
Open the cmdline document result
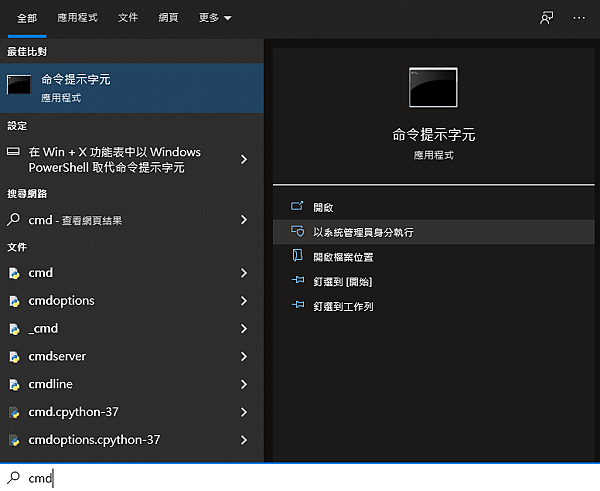(132, 384)
